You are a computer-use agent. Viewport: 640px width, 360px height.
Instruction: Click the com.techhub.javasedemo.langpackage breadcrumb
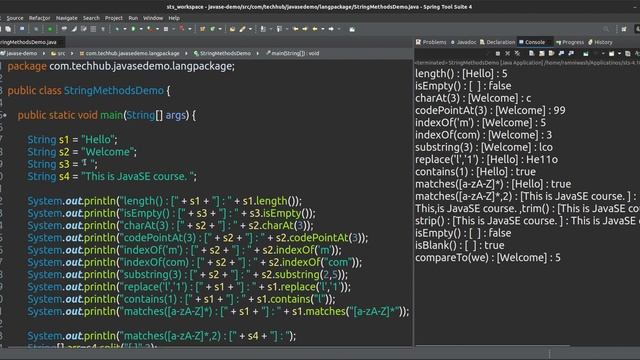coord(129,53)
